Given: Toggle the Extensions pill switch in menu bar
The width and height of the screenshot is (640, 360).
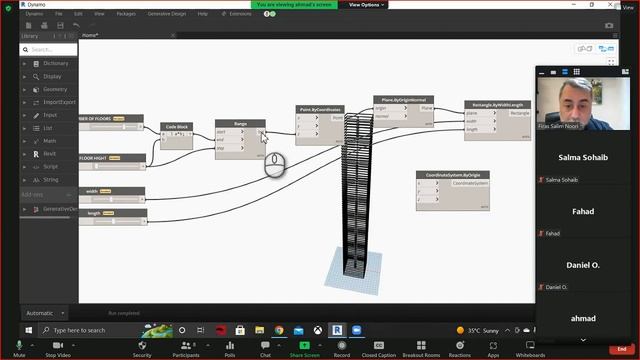Looking at the screenshot, I should (x=269, y=14).
